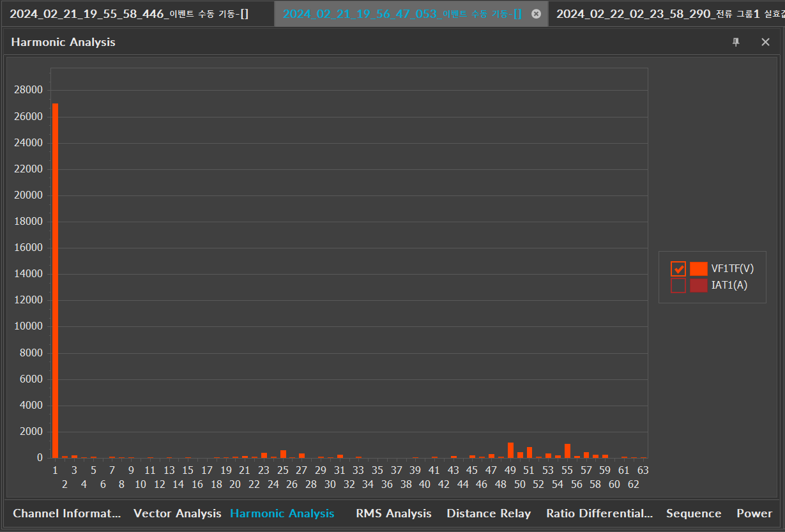
Task: Show the Ratio Differential tab
Action: coord(599,513)
